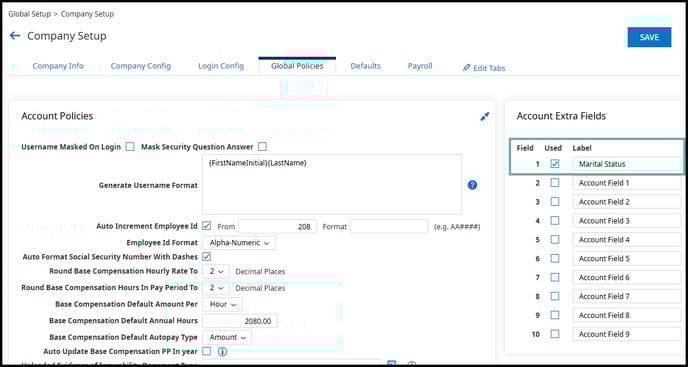
Task: Open Round Base Compensation Hourly Rate decimal dropdown
Action: (216, 271)
